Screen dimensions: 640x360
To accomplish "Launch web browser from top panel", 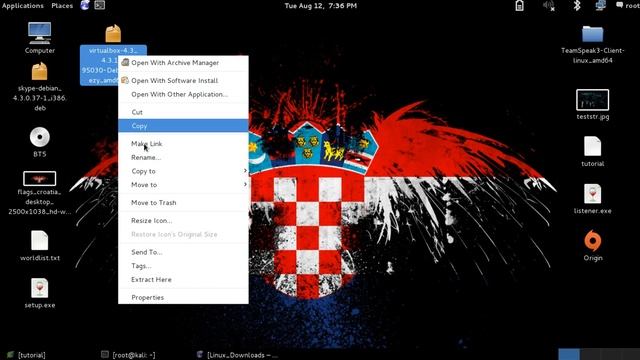I will click(85, 5).
